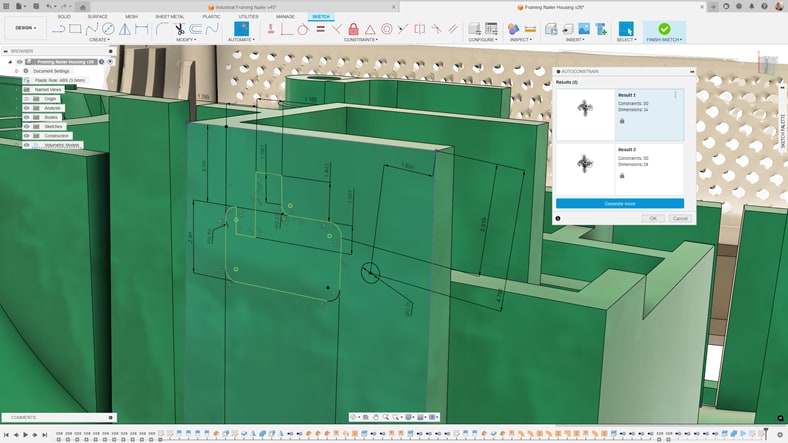Image resolution: width=788 pixels, height=443 pixels.
Task: Select the Result 1 thumbnail
Action: [x=585, y=115]
